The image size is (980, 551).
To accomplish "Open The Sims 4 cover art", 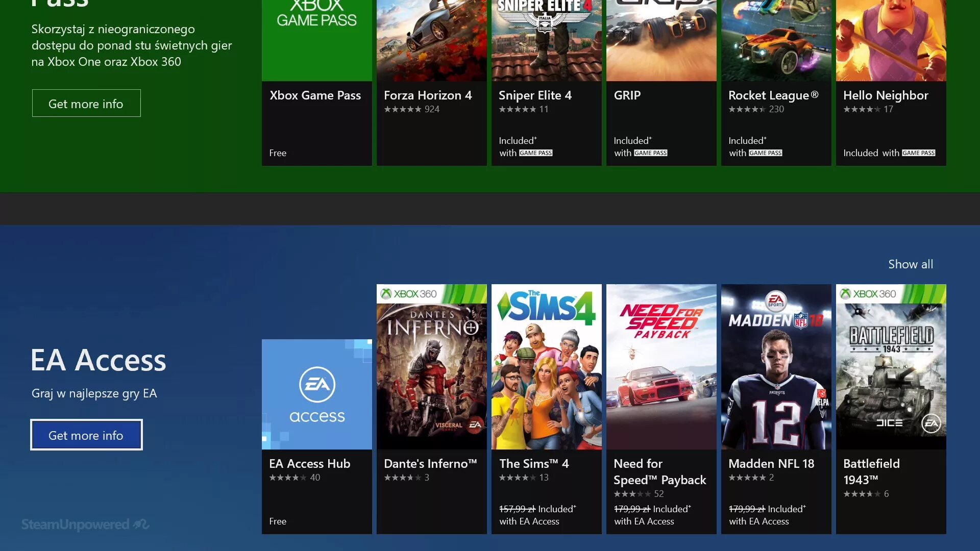I will (547, 367).
